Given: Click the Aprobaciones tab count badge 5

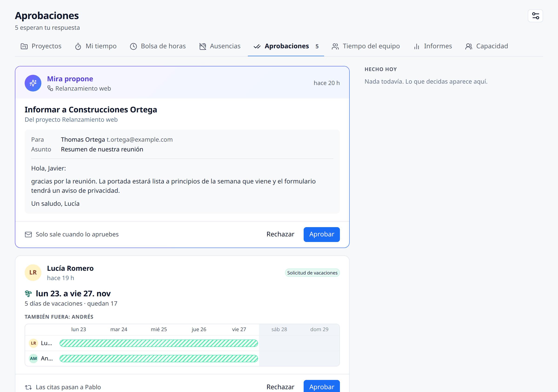Looking at the screenshot, I should pos(317,46).
